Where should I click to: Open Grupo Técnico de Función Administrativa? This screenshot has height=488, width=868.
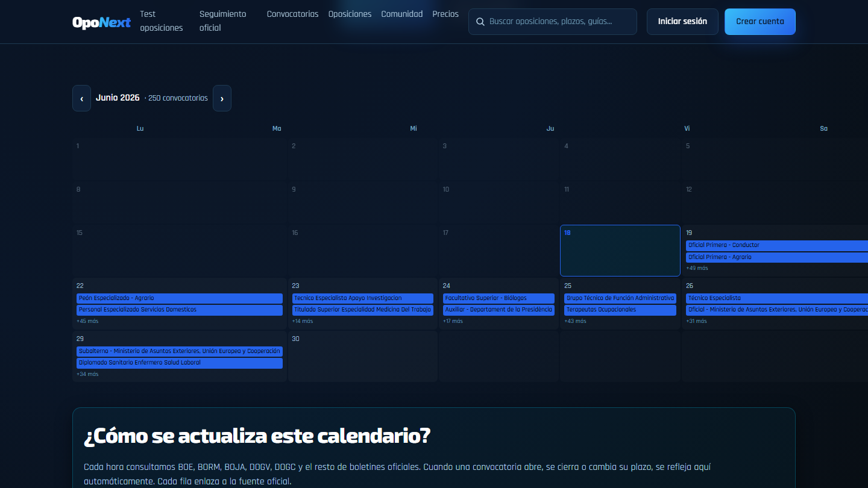(620, 298)
